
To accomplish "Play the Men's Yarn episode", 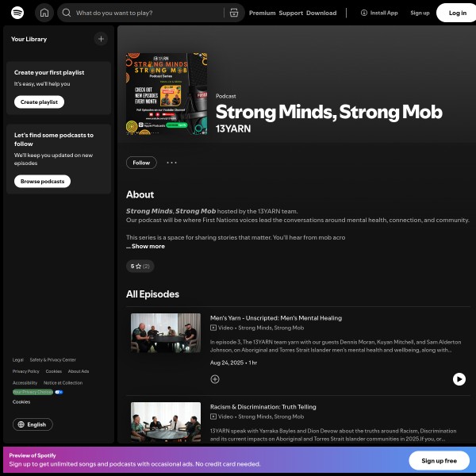I will 459,379.
